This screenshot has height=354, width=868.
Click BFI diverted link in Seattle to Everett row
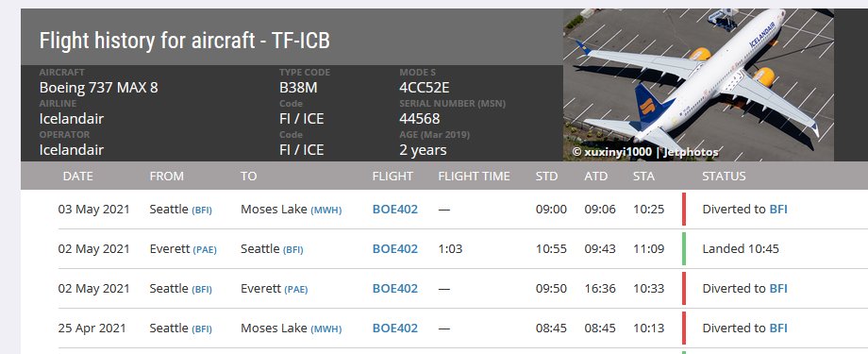[x=778, y=289]
